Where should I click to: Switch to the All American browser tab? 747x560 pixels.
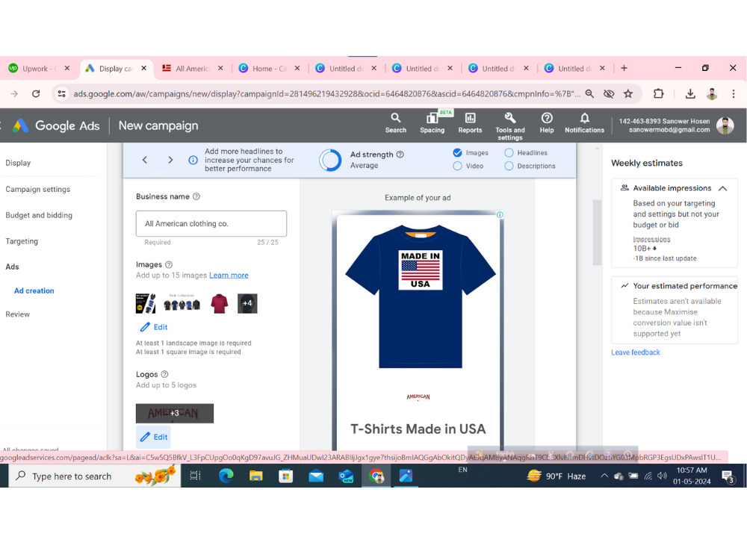pos(192,69)
